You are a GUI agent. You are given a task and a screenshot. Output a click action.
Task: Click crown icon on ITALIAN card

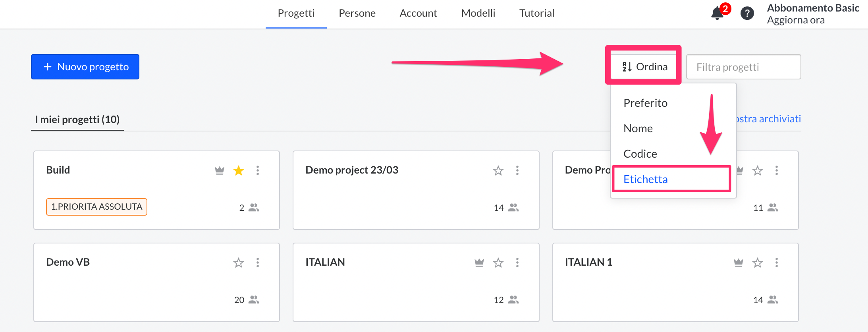479,263
